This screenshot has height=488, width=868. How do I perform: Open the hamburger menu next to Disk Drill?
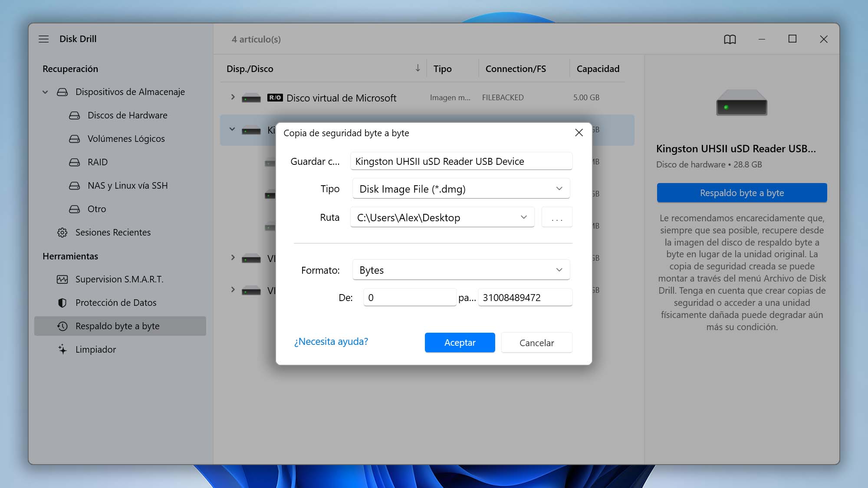tap(44, 39)
